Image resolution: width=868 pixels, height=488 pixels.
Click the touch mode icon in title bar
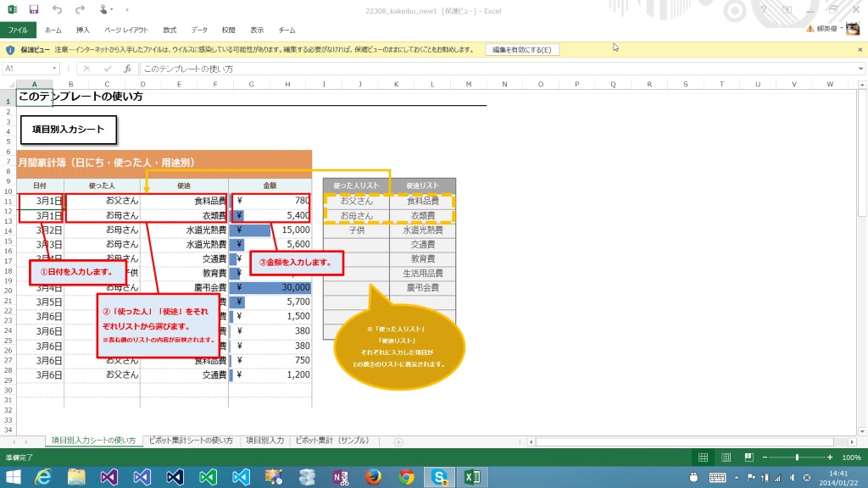[103, 9]
